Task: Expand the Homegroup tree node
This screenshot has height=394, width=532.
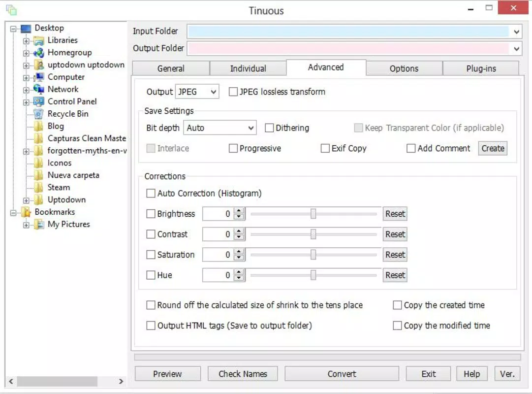Action: [x=26, y=53]
